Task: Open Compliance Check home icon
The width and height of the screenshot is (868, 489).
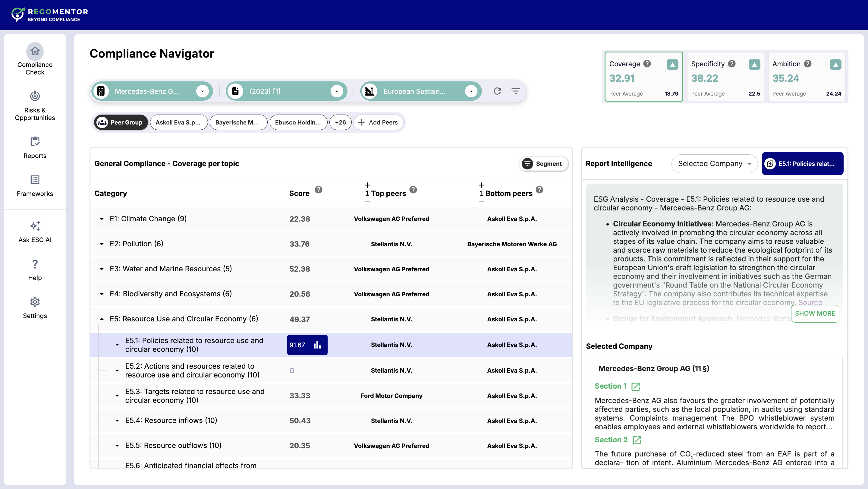Action: [35, 51]
